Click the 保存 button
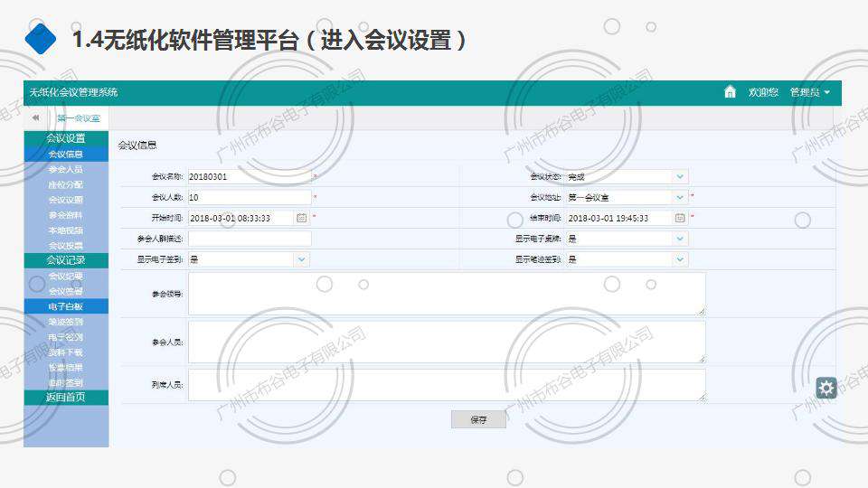This screenshot has height=488, width=868. (x=478, y=419)
